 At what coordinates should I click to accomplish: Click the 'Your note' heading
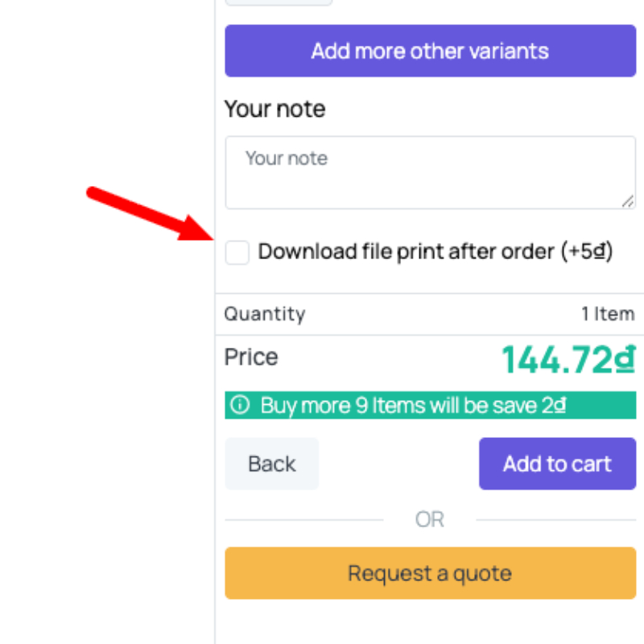275,109
